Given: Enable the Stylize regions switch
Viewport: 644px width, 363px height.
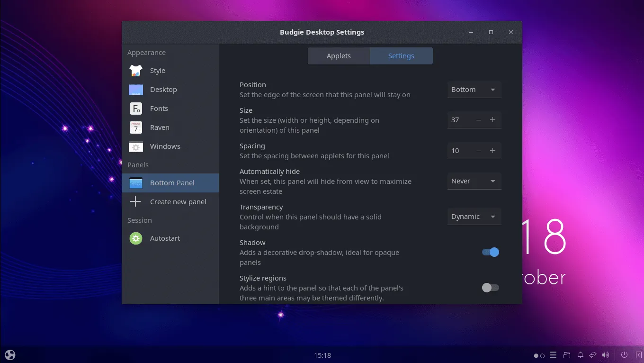Looking at the screenshot, I should click(490, 287).
